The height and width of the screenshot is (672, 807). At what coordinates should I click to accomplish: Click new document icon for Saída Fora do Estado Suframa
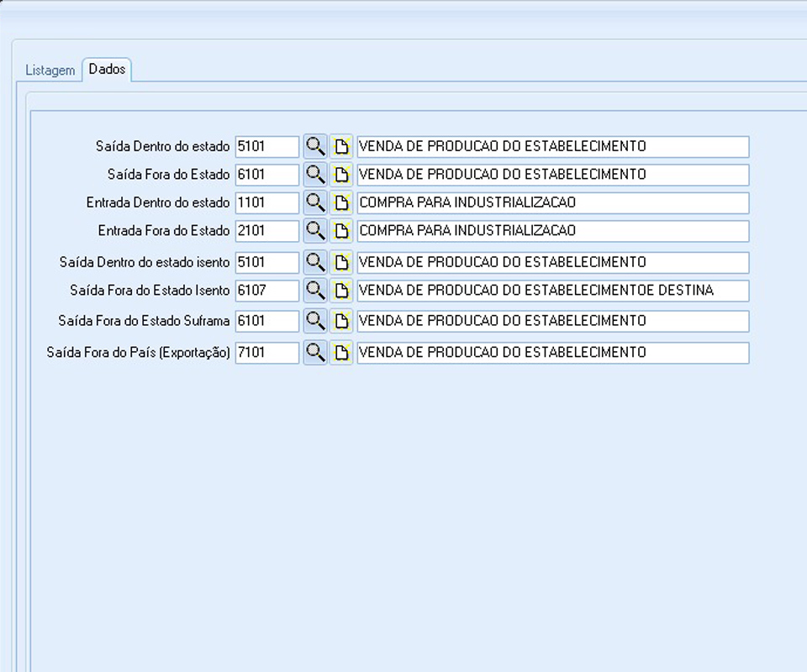[341, 321]
